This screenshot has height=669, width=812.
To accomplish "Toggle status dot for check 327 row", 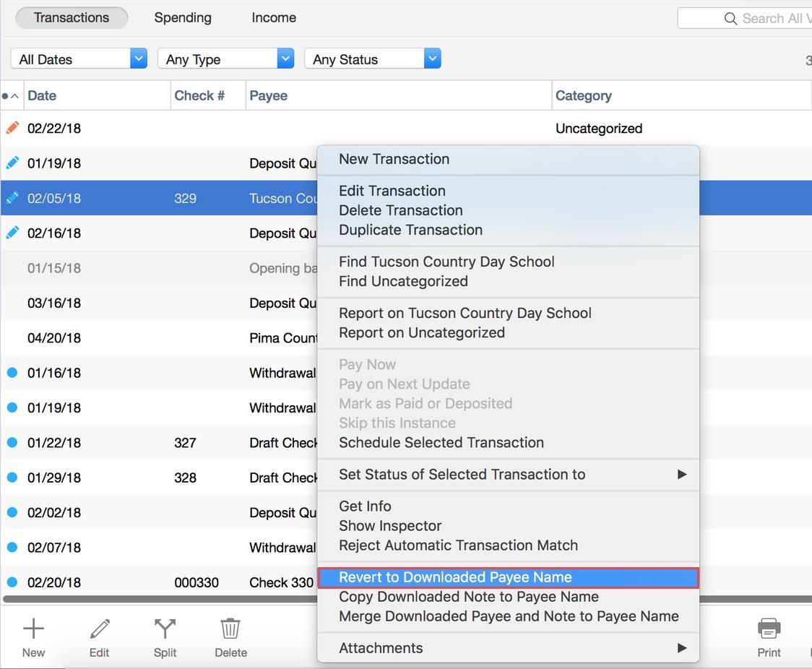I will 12,443.
